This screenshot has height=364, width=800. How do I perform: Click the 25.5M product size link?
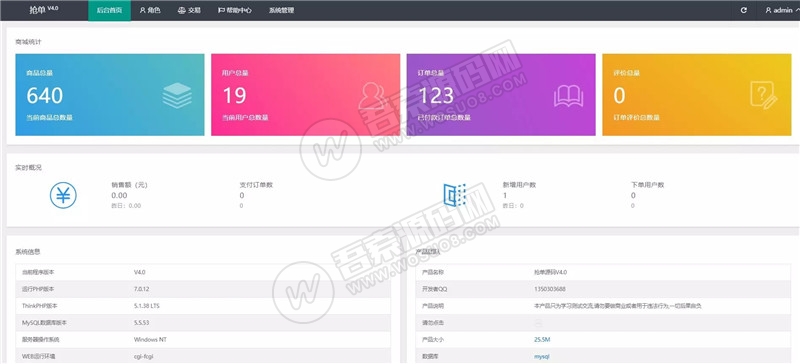542,339
